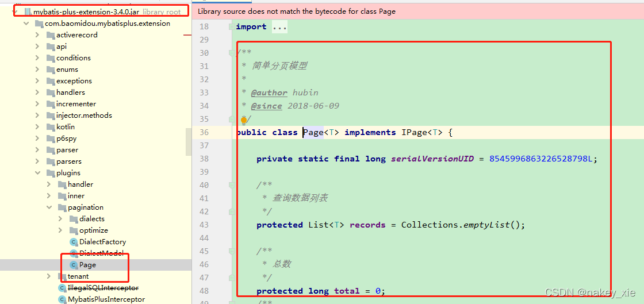
Task: Click line number 38 in the gutter
Action: tap(204, 159)
